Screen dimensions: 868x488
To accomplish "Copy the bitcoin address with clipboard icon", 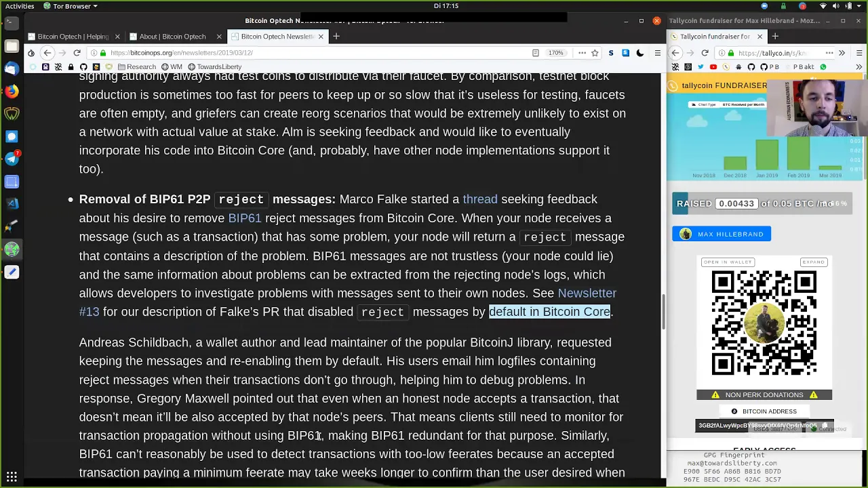I will coord(825,426).
